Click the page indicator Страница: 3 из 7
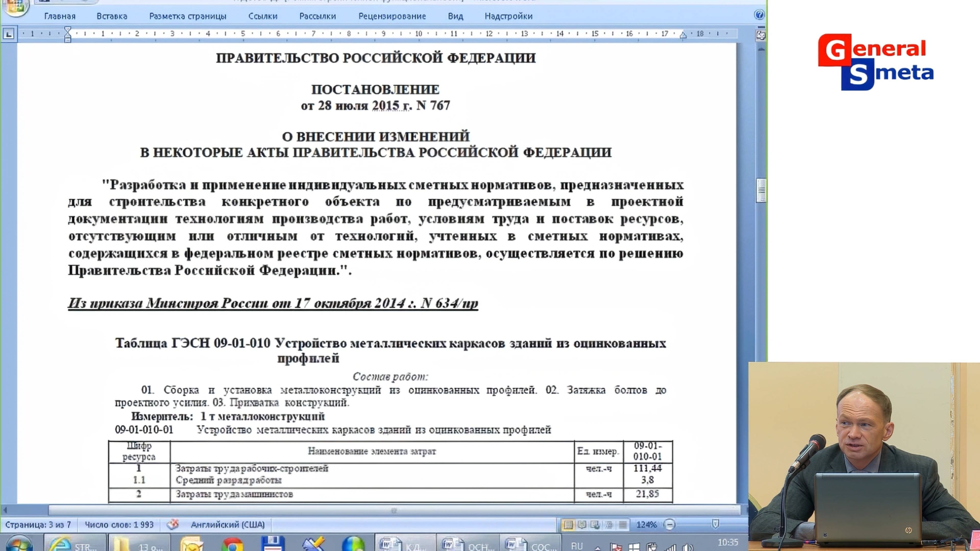Viewport: 980px width, 551px height. point(38,525)
